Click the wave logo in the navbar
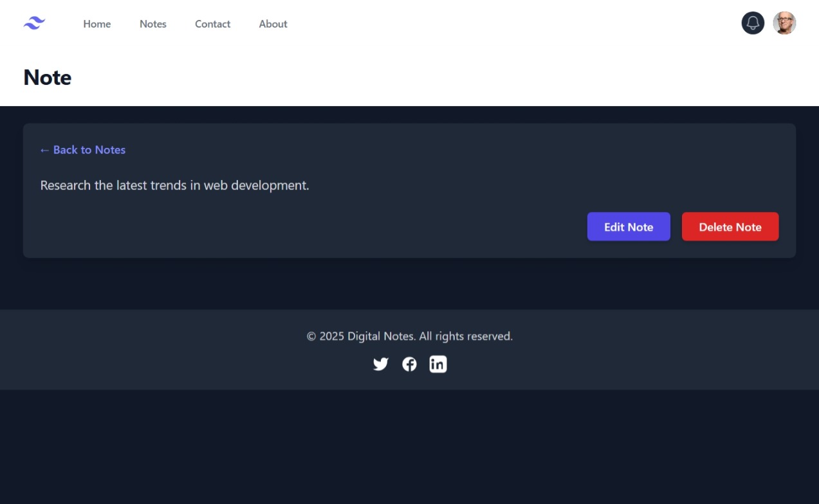 tap(34, 24)
